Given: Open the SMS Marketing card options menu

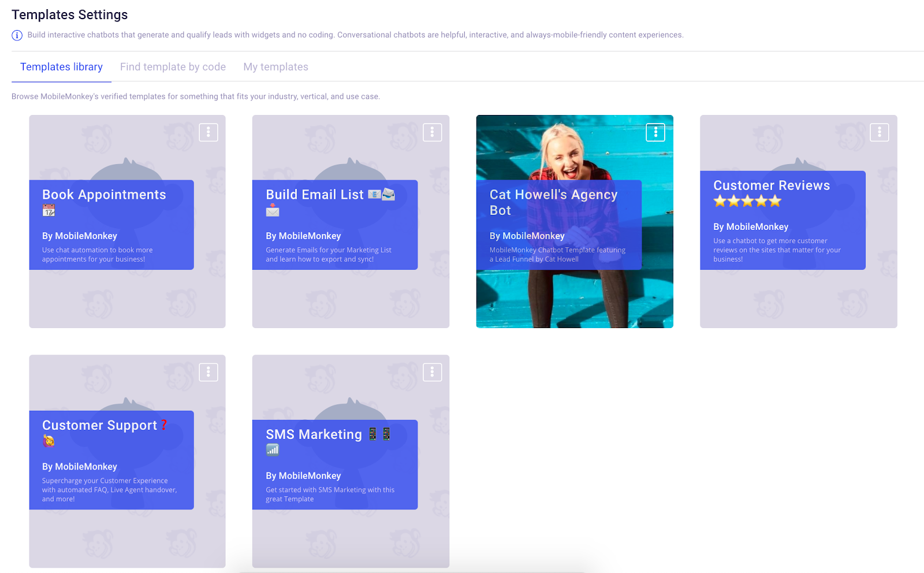Looking at the screenshot, I should pos(432,372).
